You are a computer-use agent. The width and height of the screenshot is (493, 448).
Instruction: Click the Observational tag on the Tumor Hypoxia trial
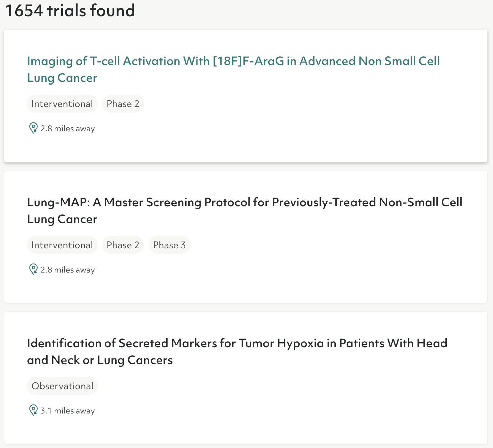click(62, 386)
